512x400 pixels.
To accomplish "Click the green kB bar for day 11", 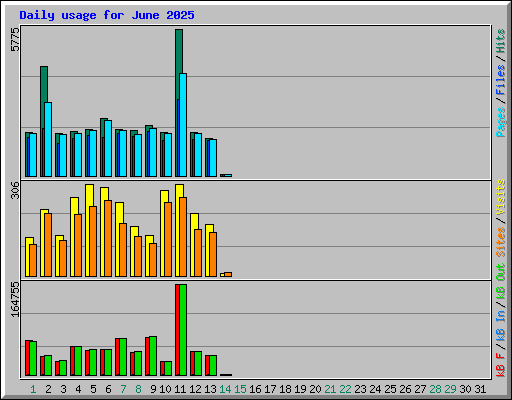I will click(183, 330).
